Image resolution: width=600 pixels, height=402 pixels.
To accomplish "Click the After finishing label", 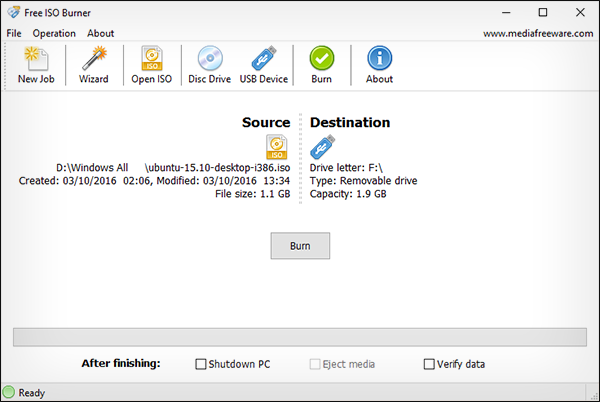I will 121,363.
